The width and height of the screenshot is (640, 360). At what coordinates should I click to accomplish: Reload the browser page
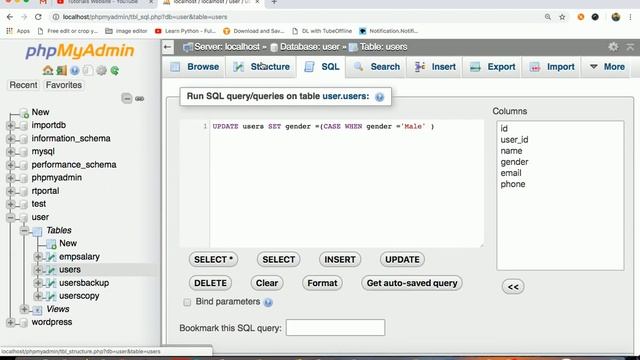pos(38,17)
